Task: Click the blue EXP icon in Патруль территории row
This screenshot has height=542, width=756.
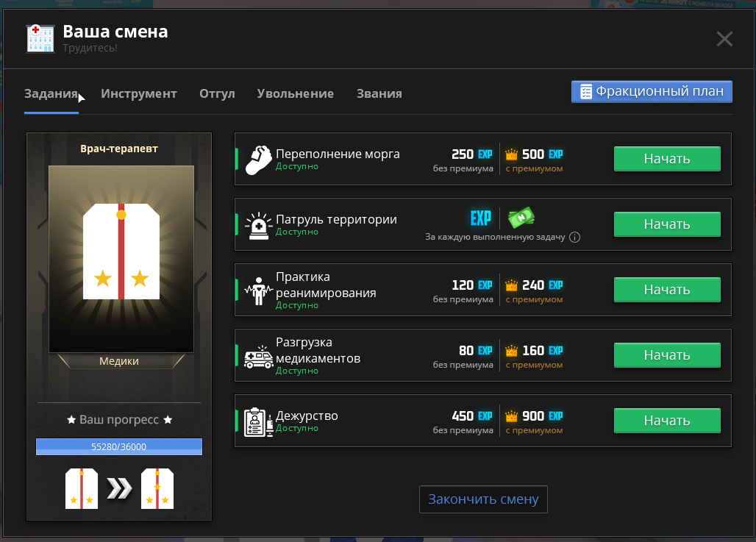Action: (481, 218)
